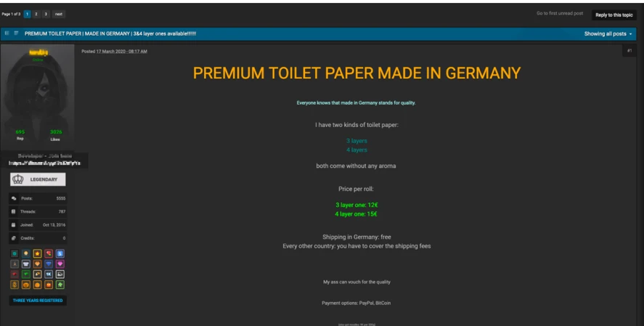644x326 pixels.
Task: Click the gold star award badge
Action: (37, 253)
